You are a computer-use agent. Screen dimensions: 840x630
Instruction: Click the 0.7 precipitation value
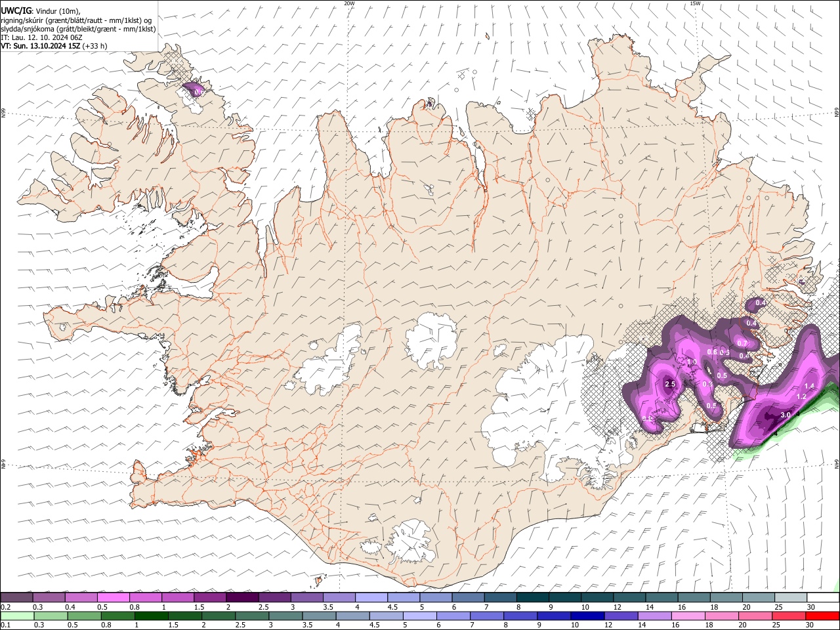point(742,343)
